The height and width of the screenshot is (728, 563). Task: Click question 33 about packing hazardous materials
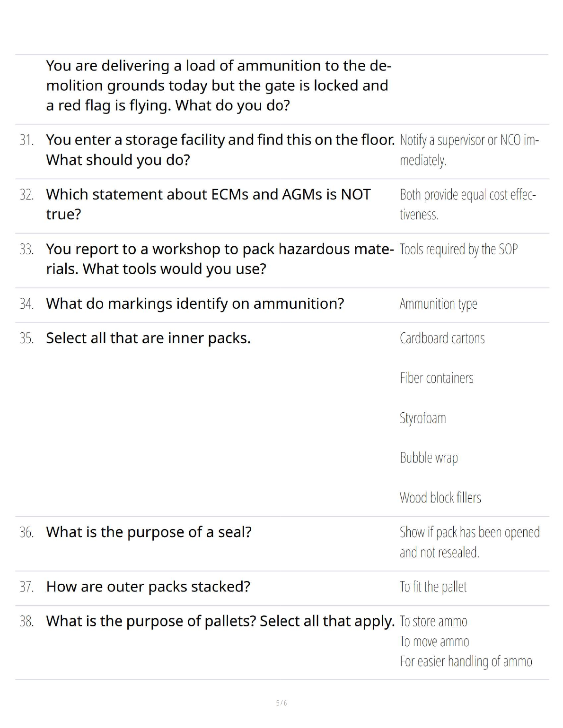[x=220, y=259]
